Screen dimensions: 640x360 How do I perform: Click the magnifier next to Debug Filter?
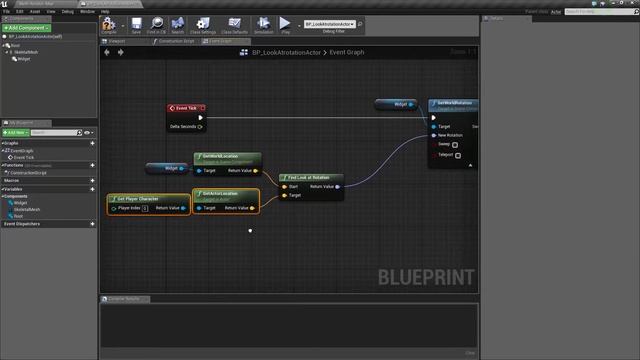click(x=360, y=24)
